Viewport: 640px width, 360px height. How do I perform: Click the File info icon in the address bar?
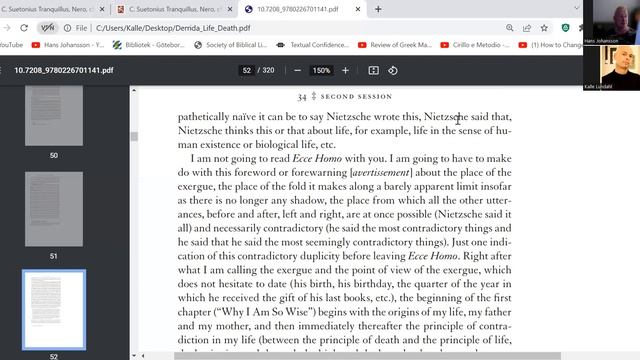(x=67, y=28)
